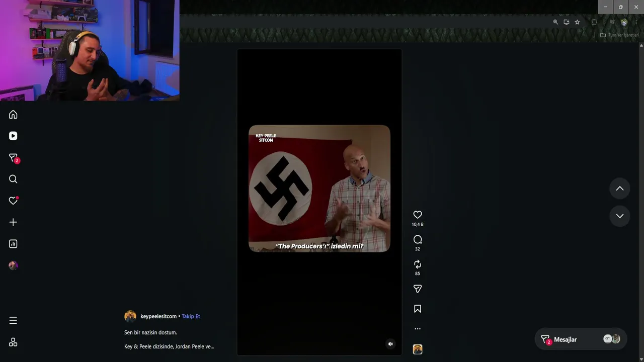Open the browser three-dot menu
The image size is (644, 362).
[636, 22]
